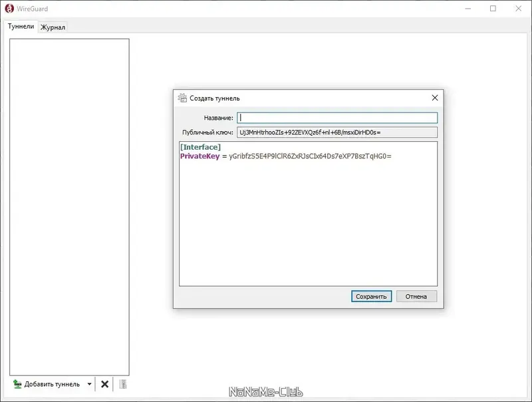Click the [Interface] section line
This screenshot has height=402, width=532.
pyautogui.click(x=201, y=147)
